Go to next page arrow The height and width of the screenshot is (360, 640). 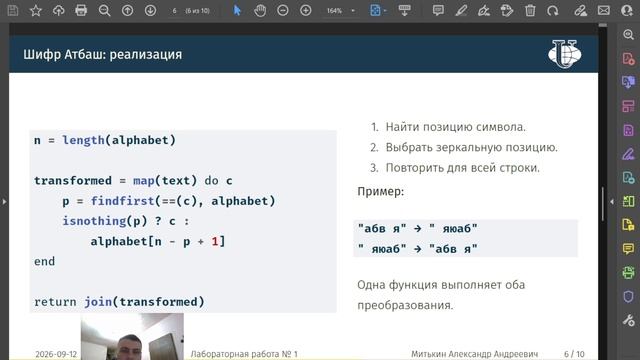(150, 10)
